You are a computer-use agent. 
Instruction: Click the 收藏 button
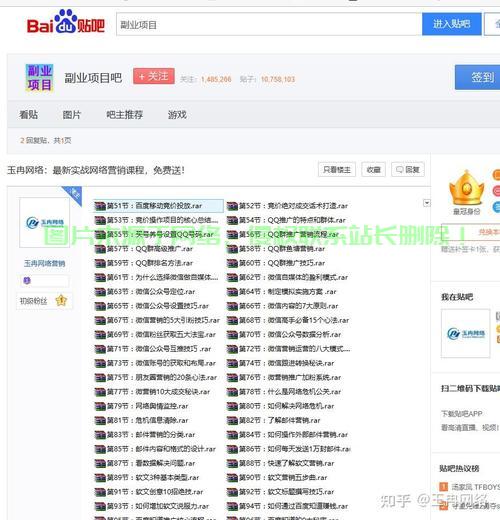[373, 170]
